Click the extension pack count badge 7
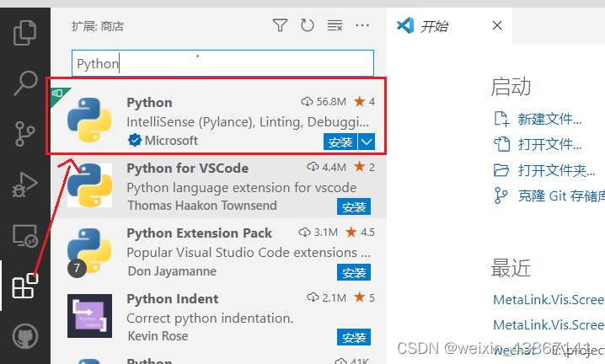This screenshot has height=364, width=605. [x=77, y=268]
